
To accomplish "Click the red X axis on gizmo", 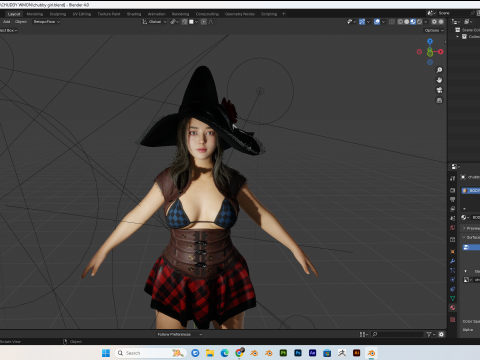I will (x=441, y=52).
